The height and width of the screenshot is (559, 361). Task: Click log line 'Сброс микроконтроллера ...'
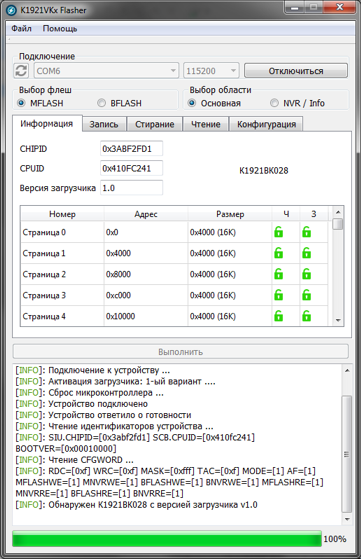[x=89, y=393]
